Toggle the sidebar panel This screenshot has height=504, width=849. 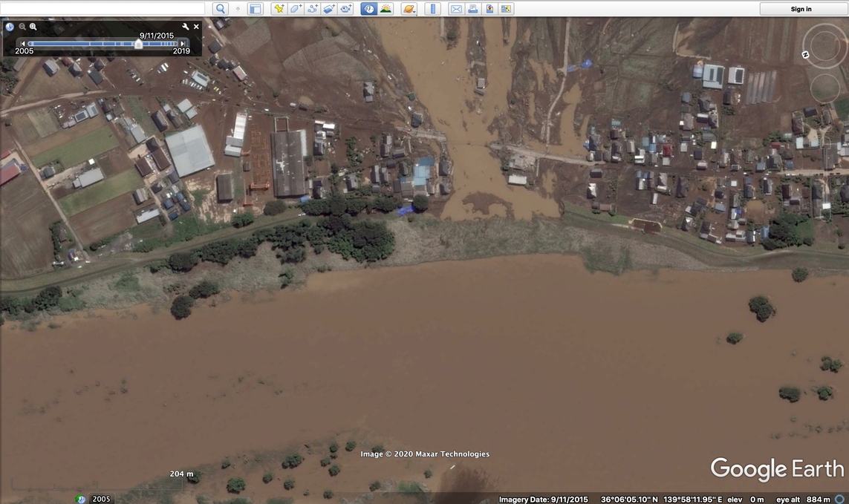(x=256, y=9)
